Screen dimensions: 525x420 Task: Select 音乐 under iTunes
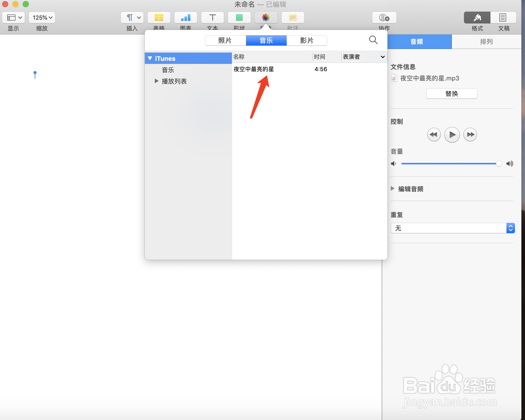[x=168, y=70]
